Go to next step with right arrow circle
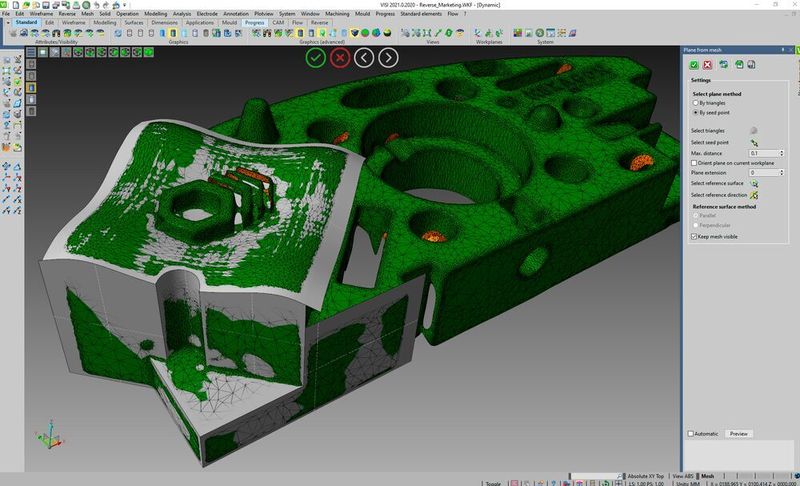Screen dimensions: 800x486 (388, 58)
